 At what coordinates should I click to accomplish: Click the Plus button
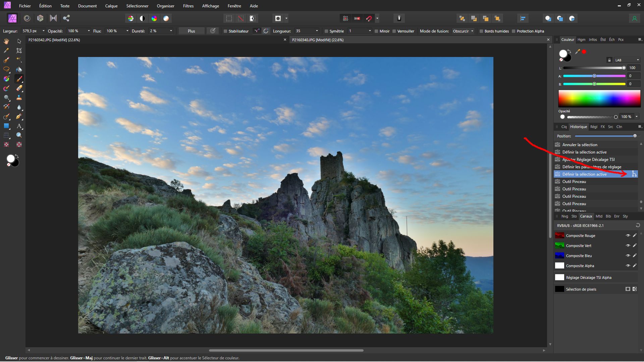pos(191,31)
